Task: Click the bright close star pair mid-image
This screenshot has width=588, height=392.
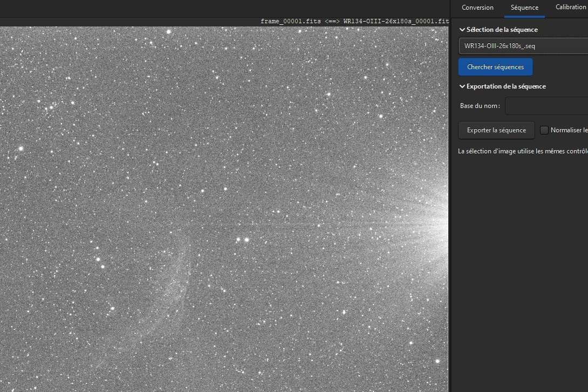Action: point(242,239)
